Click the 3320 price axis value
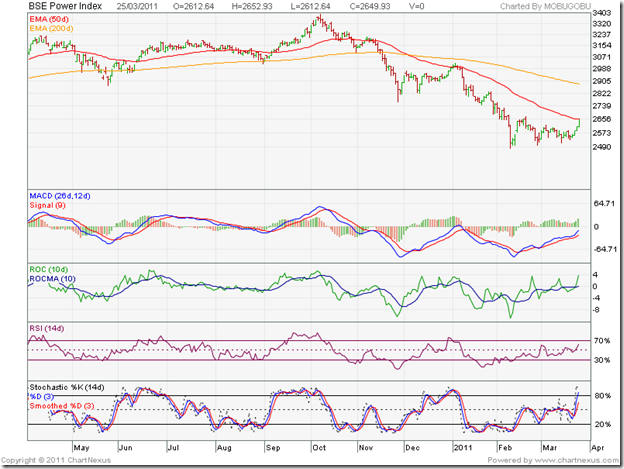 [x=602, y=24]
